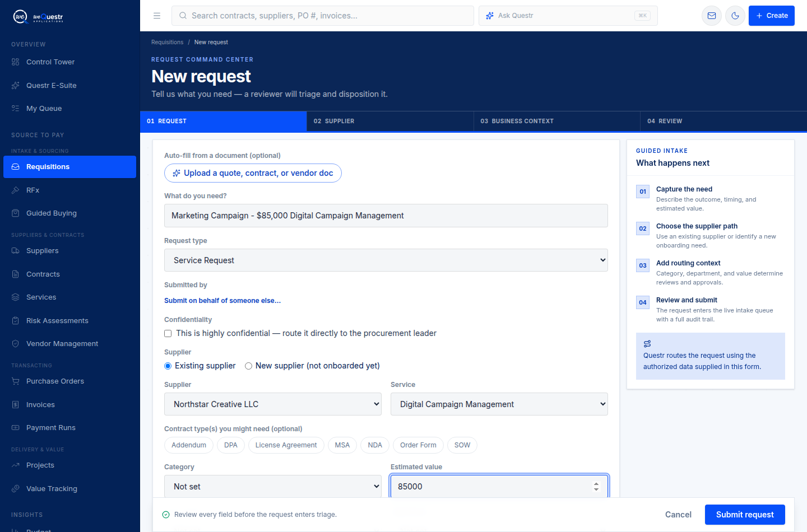Switch to the 02 Supplier step tab

pos(390,121)
